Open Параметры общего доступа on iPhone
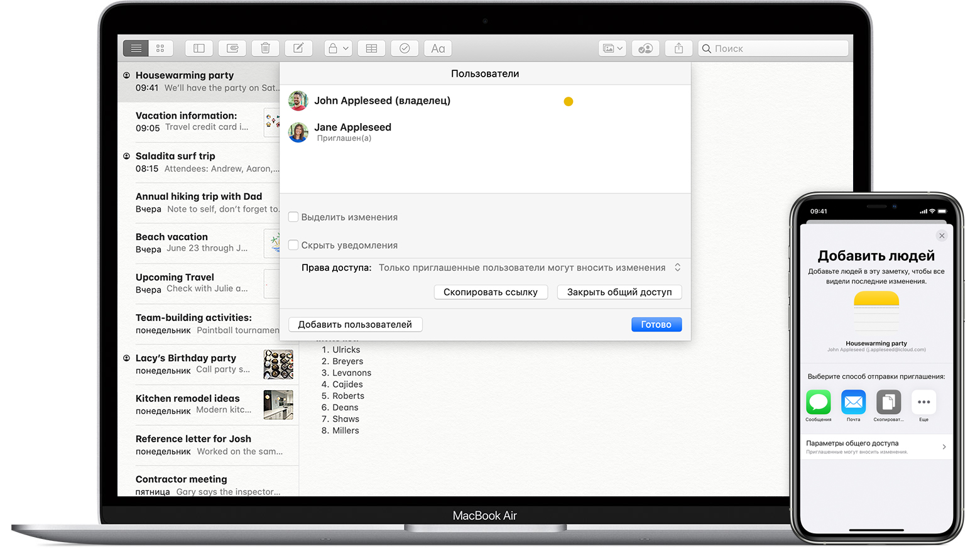The height and width of the screenshot is (549, 980). point(876,447)
